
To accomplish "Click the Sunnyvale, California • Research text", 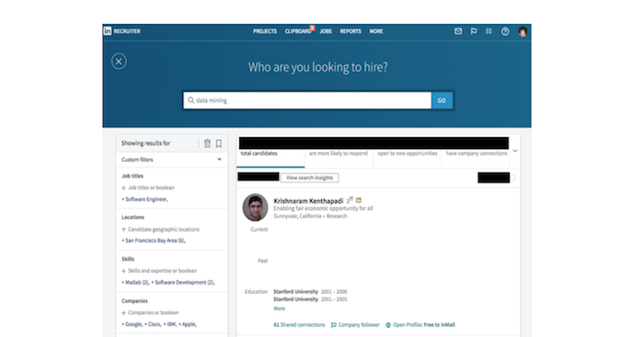I will pos(310,216).
